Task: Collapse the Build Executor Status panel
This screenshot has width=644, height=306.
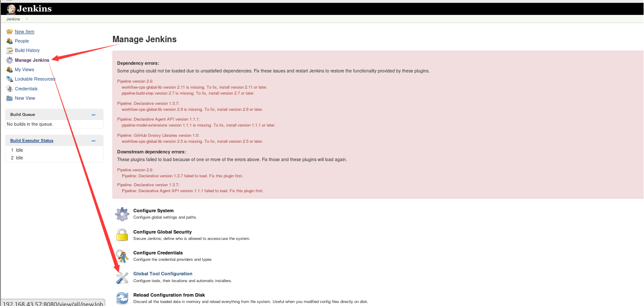Action: 93,141
